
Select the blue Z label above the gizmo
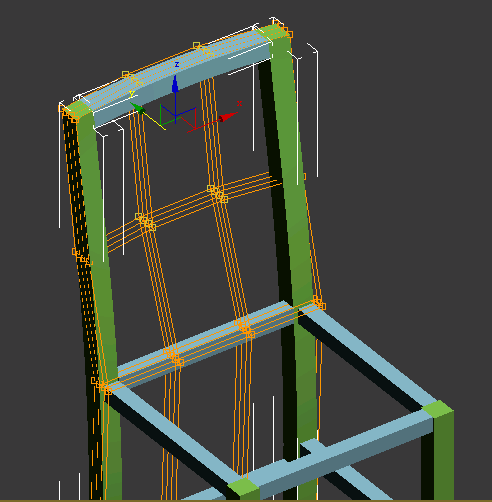coord(177,64)
